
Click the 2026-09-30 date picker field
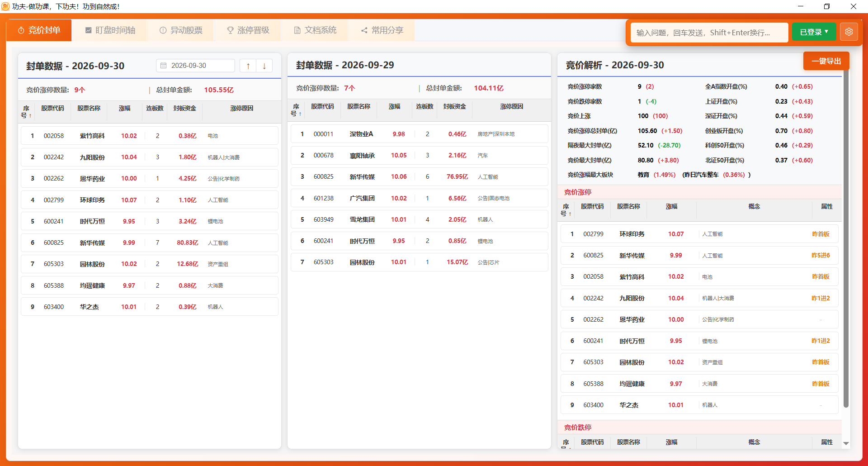pyautogui.click(x=195, y=66)
